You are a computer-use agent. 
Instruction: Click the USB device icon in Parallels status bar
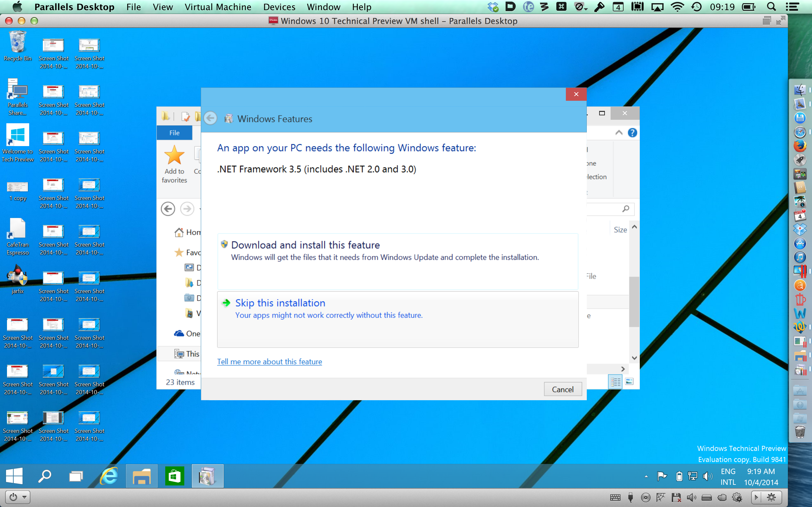tap(631, 497)
